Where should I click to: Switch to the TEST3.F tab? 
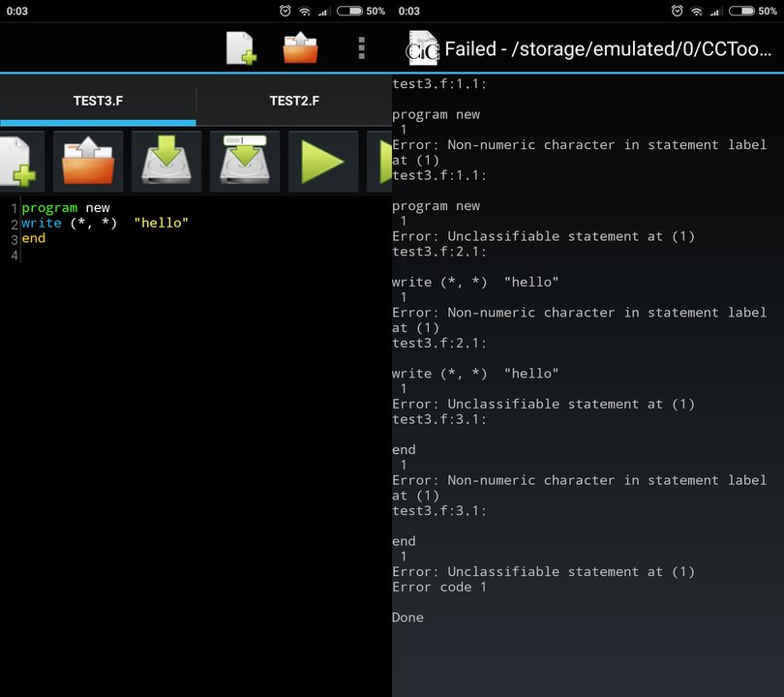tap(98, 101)
